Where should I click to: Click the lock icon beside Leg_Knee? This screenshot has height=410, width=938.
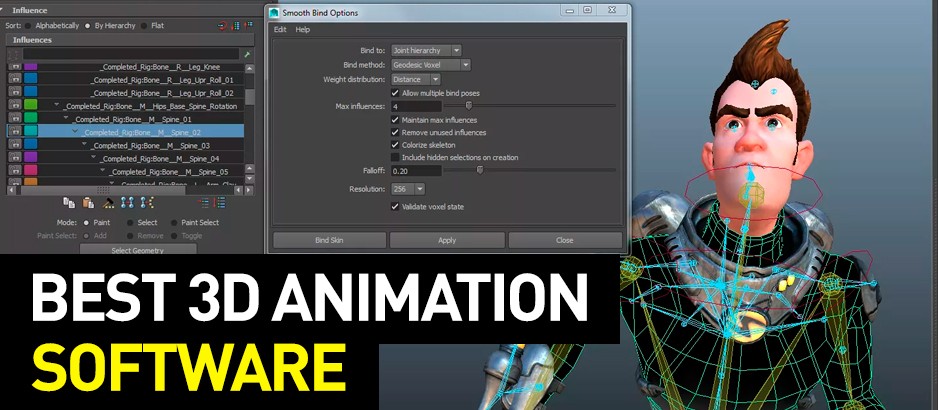coord(15,66)
